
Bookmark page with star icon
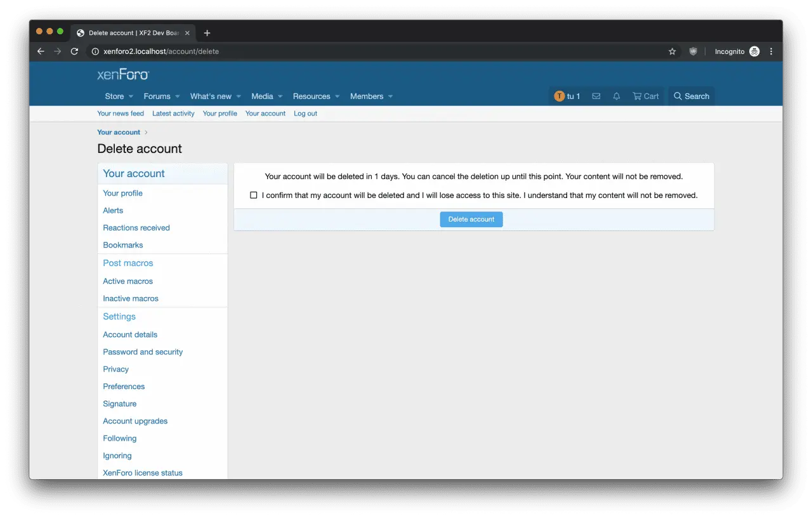click(x=672, y=51)
